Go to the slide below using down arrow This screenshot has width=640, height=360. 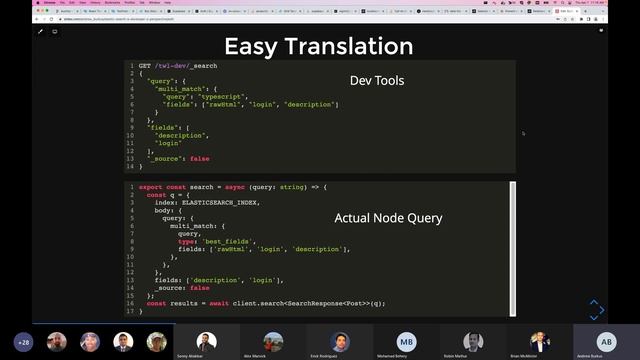(x=594, y=318)
